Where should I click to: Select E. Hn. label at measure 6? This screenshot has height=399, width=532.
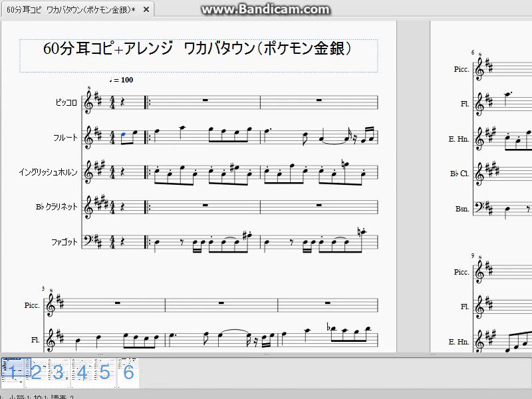pyautogui.click(x=459, y=139)
